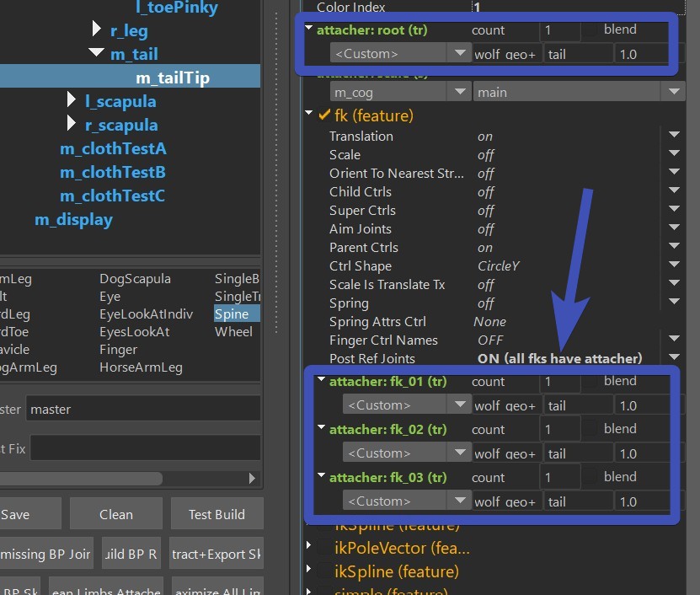Enable the ikSpline (feature) checkbox
The image size is (700, 595).
(324, 571)
